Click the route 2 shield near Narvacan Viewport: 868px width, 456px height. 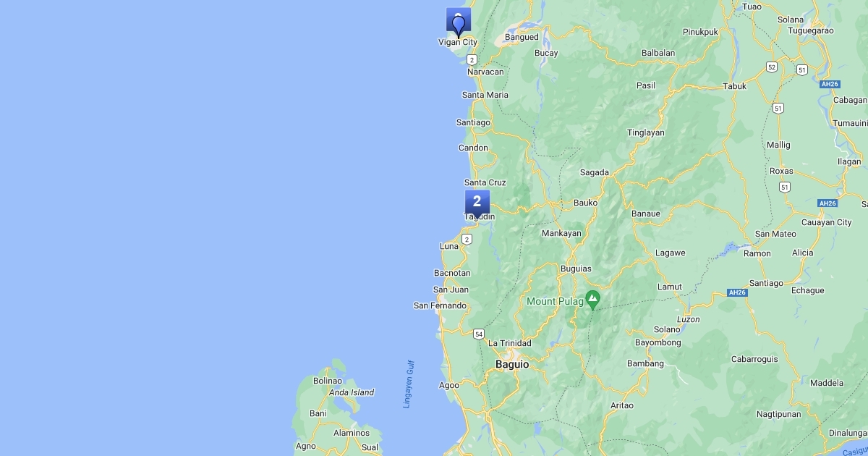click(x=472, y=60)
